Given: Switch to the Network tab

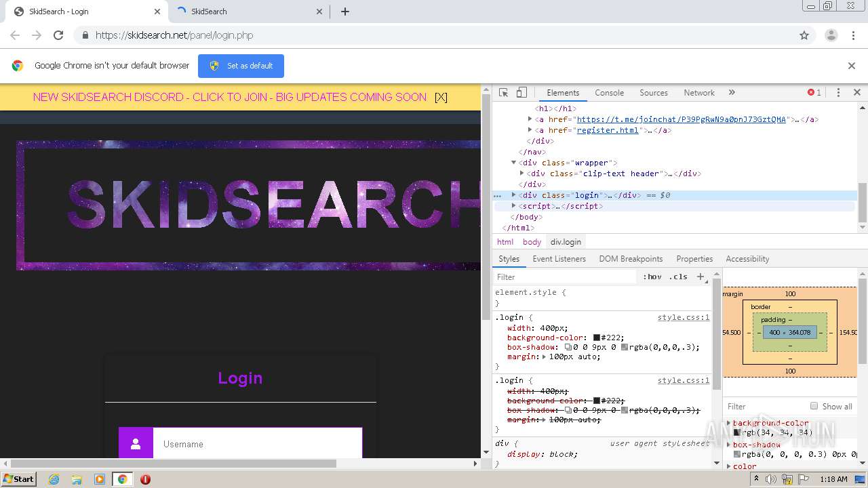Looking at the screenshot, I should pos(699,93).
